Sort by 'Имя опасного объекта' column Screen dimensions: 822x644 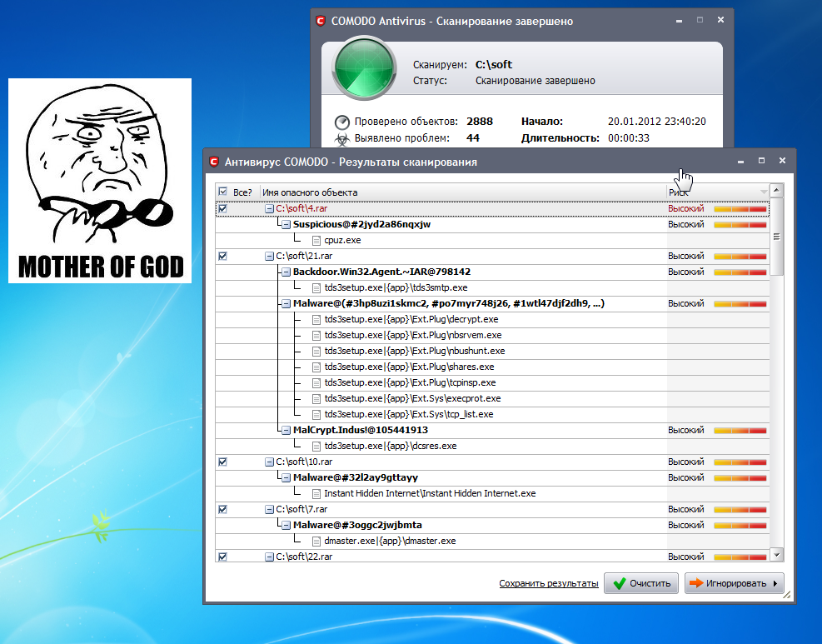pos(463,192)
